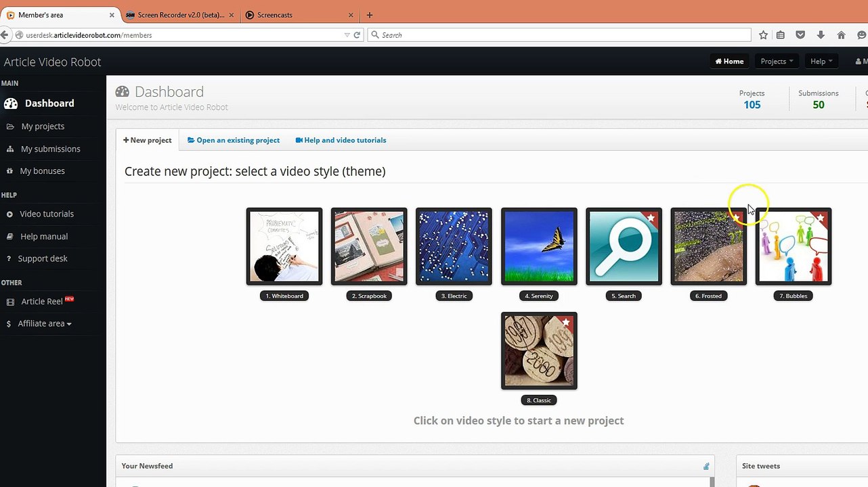Click the '4. Serenity' label
This screenshot has width=868, height=487.
point(539,296)
